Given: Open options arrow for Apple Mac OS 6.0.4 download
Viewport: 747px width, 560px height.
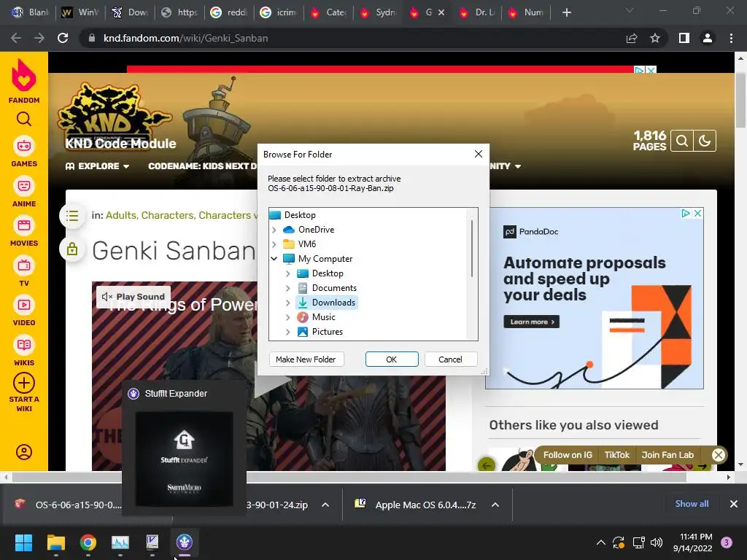Looking at the screenshot, I should (x=495, y=505).
